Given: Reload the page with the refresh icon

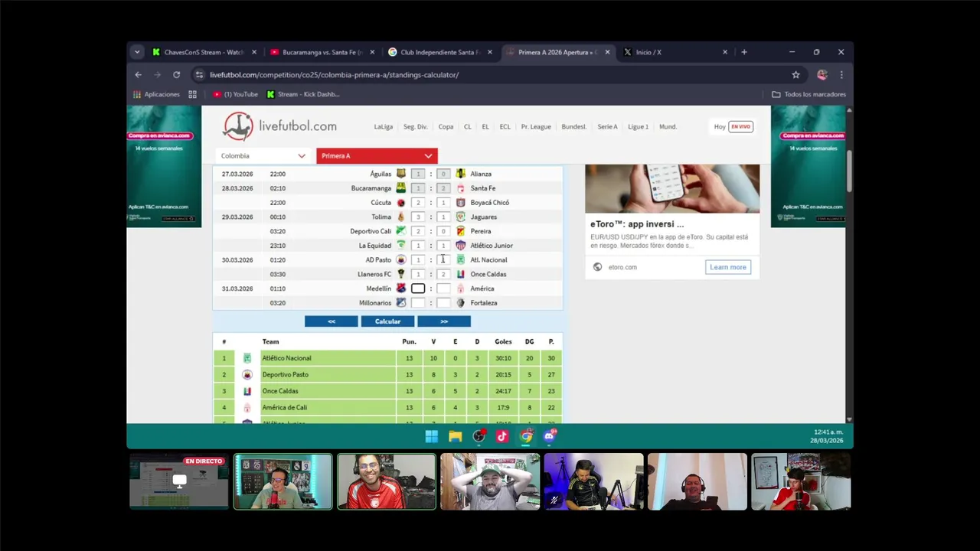Looking at the screenshot, I should tap(176, 75).
